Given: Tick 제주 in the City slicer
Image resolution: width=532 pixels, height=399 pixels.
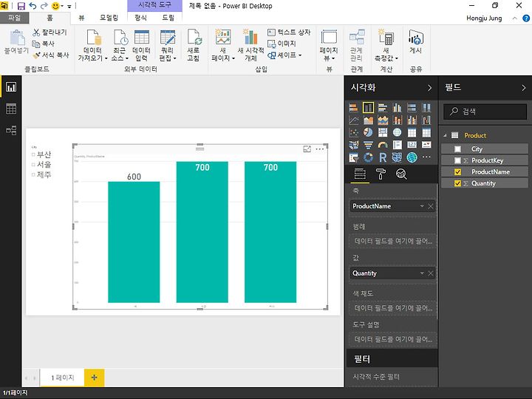Looking at the screenshot, I should (33, 174).
